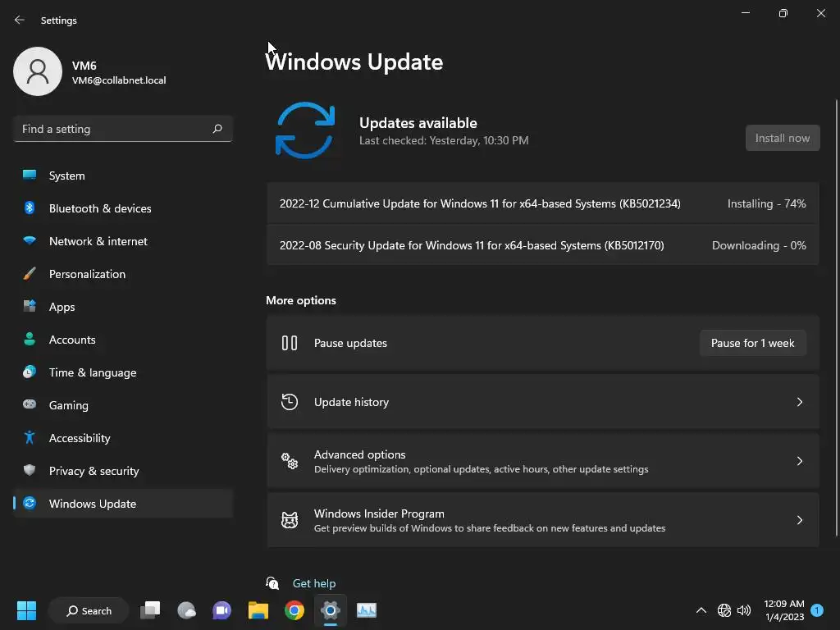
Task: Click the VM6@collabnet.local account email
Action: pyautogui.click(x=119, y=80)
